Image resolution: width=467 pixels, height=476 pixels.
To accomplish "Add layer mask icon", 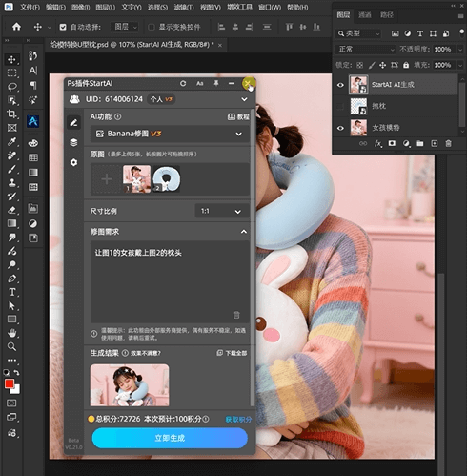I will (392, 143).
